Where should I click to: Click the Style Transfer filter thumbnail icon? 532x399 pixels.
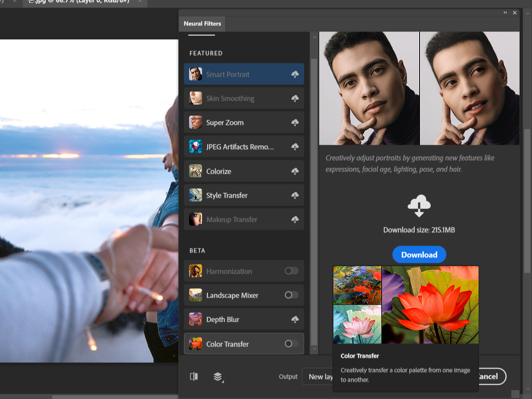tap(196, 195)
